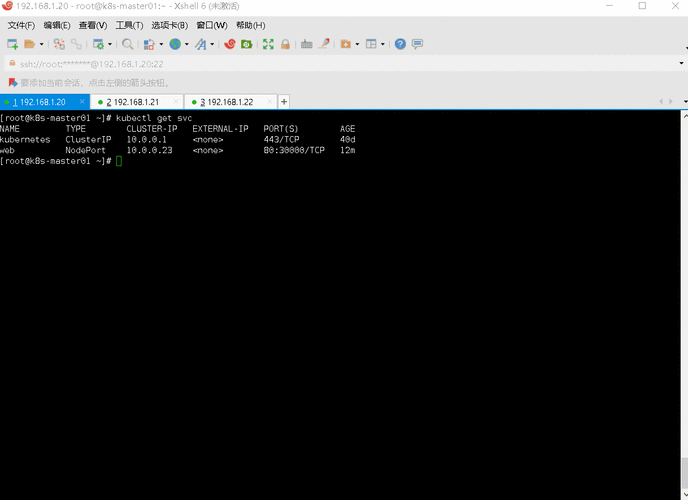The height and width of the screenshot is (500, 688).
Task: Open the 文件(F) menu
Action: (x=21, y=25)
